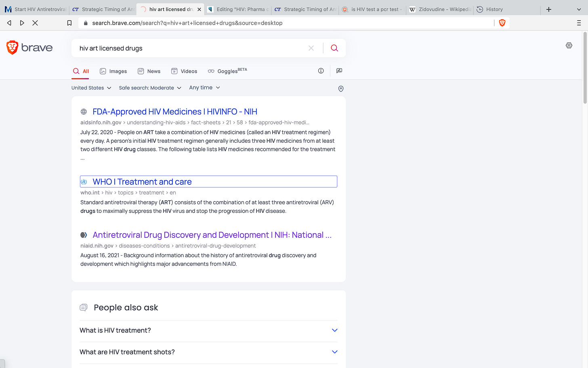588x368 pixels.
Task: Expand 'What is HIV treatment?' question
Action: tap(208, 330)
